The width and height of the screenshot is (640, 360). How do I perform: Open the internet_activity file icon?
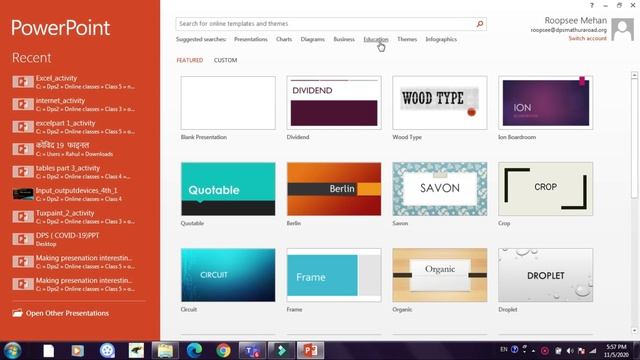coord(23,104)
